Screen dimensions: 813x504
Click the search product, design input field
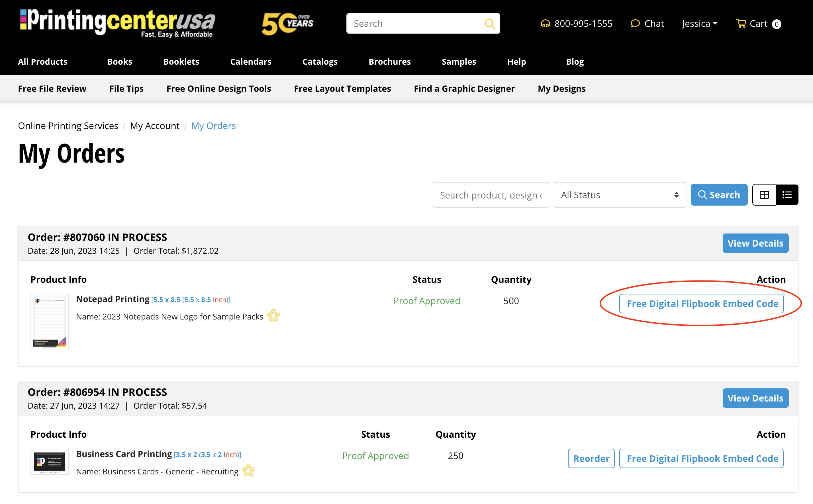point(490,195)
